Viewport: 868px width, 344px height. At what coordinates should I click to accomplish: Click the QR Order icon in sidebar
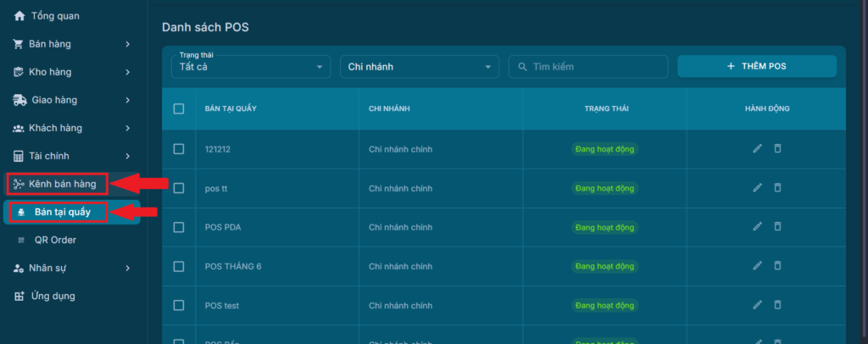point(20,241)
